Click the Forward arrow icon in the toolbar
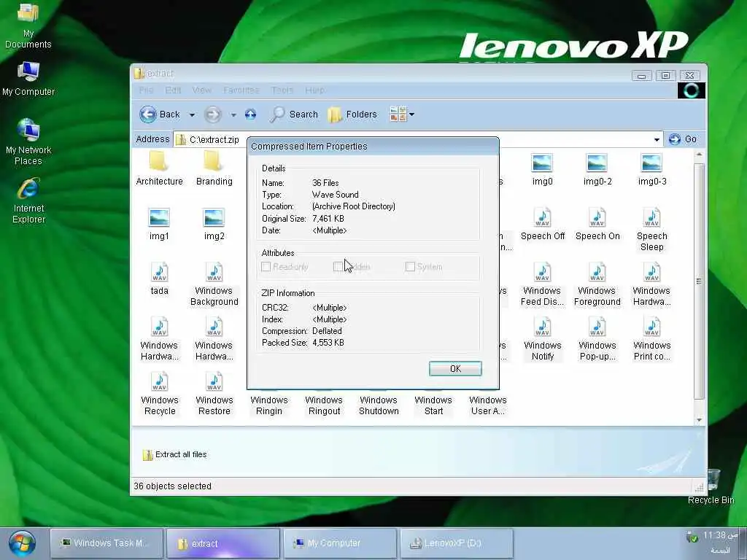This screenshot has width=747, height=560. click(x=212, y=114)
